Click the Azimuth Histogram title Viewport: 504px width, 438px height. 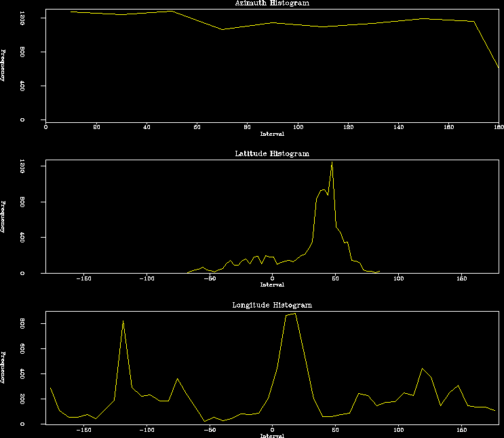271,3
